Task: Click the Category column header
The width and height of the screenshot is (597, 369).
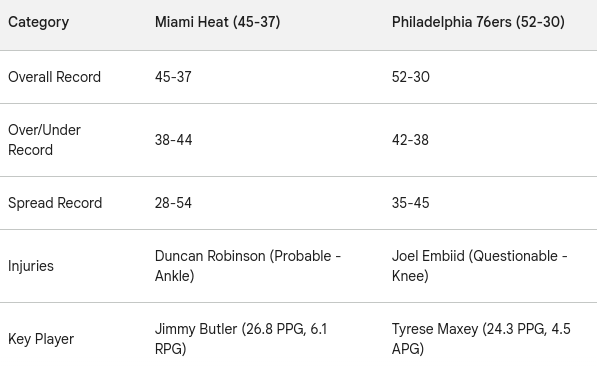Action: [38, 22]
